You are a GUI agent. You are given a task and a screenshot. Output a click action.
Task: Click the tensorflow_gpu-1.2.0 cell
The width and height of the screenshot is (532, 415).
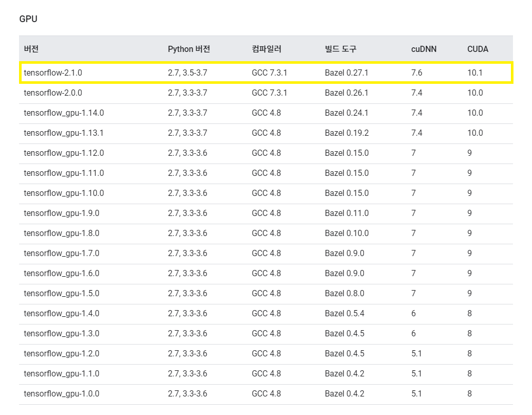tap(61, 353)
